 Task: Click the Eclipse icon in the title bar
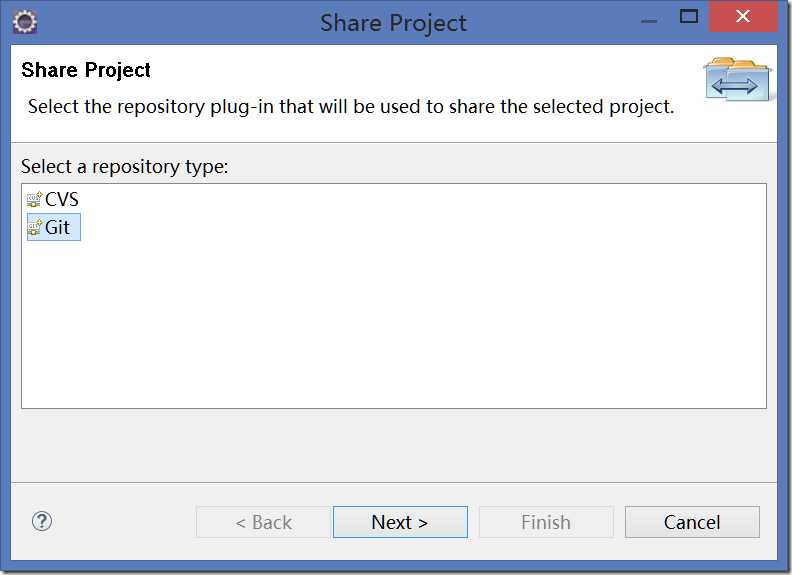pos(25,21)
